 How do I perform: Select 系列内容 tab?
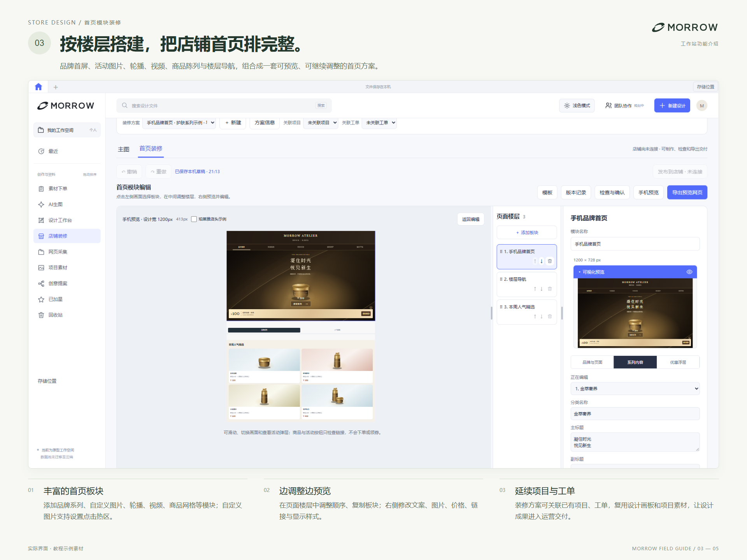[x=635, y=362]
